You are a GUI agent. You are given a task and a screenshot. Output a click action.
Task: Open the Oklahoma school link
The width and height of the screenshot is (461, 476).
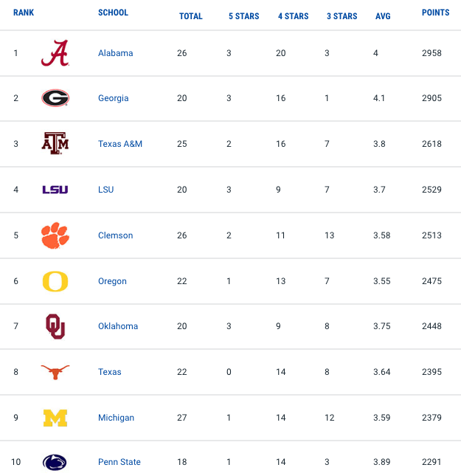coord(118,326)
